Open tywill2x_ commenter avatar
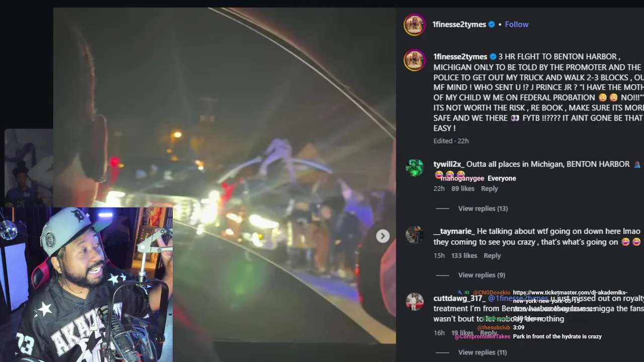This screenshot has width=644, height=362. pyautogui.click(x=415, y=168)
